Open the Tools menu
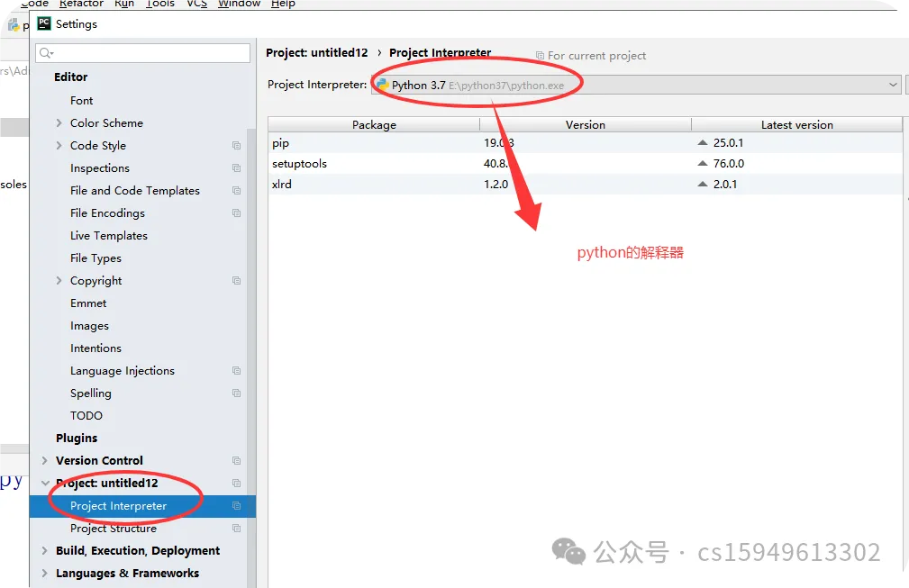909x588 pixels. [x=160, y=4]
